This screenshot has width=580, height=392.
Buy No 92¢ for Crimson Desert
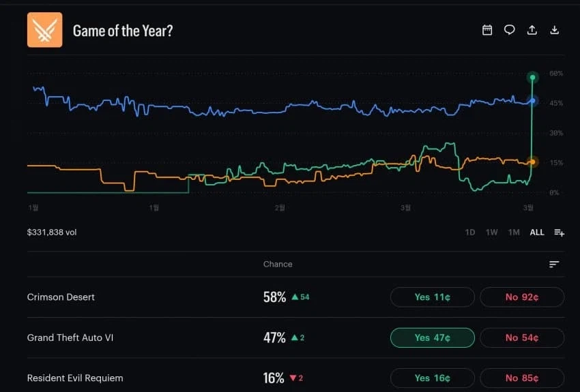pos(522,297)
